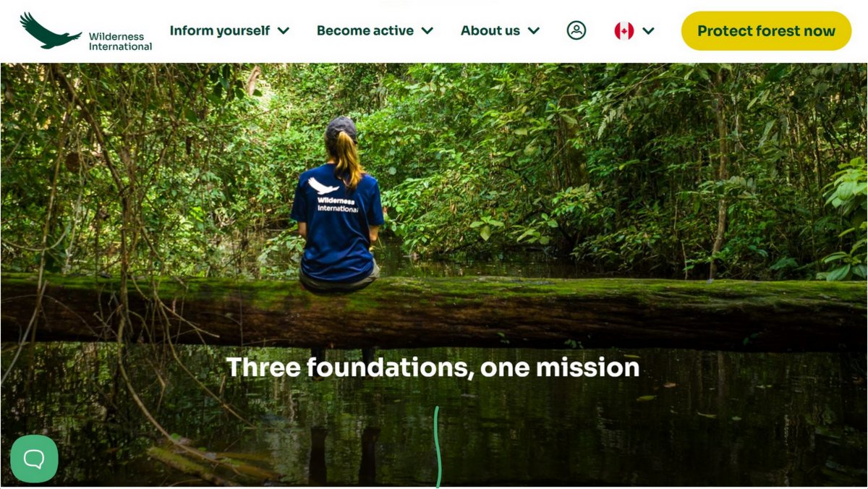Click the Wilderness International text on the shirt

coord(337,204)
